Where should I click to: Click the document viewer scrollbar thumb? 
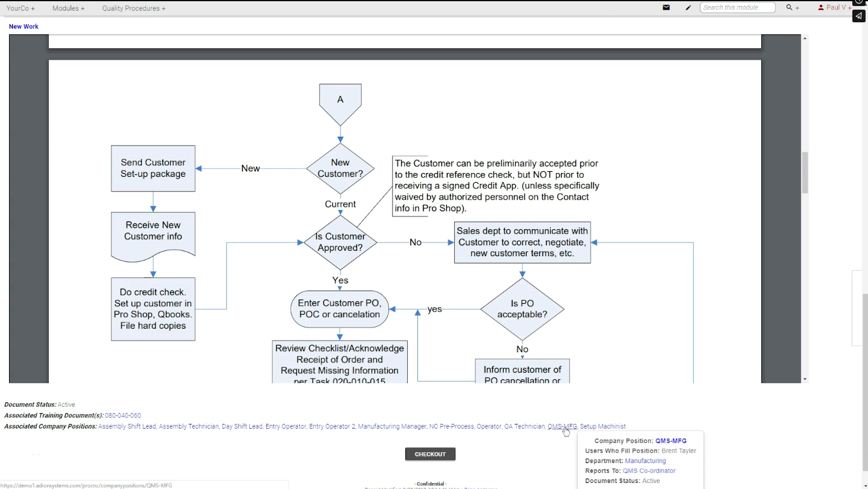(805, 172)
